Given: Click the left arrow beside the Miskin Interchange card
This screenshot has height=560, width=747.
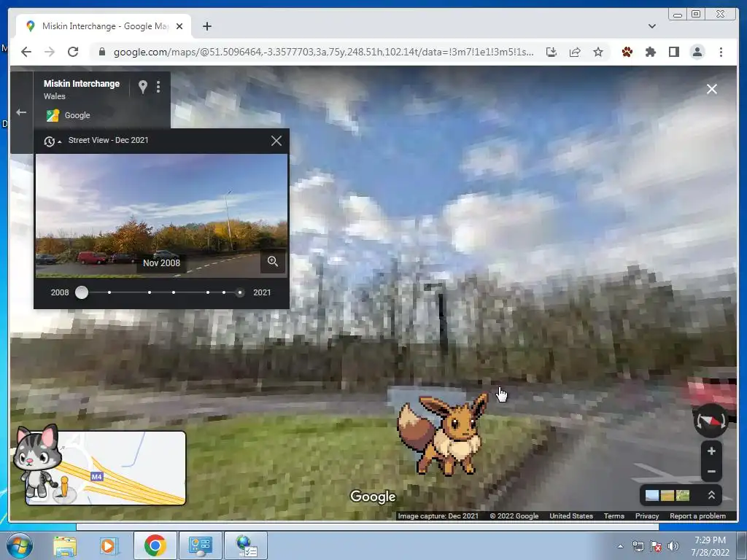Looking at the screenshot, I should click(x=21, y=112).
